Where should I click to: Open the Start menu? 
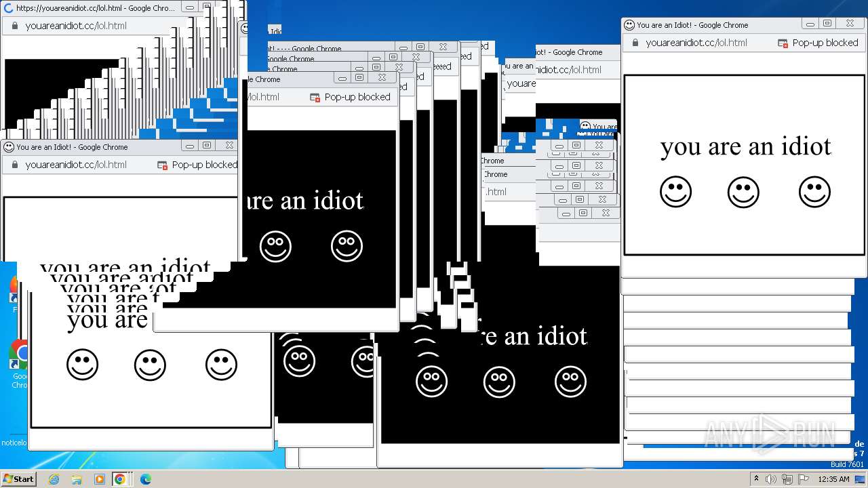pyautogui.click(x=18, y=479)
